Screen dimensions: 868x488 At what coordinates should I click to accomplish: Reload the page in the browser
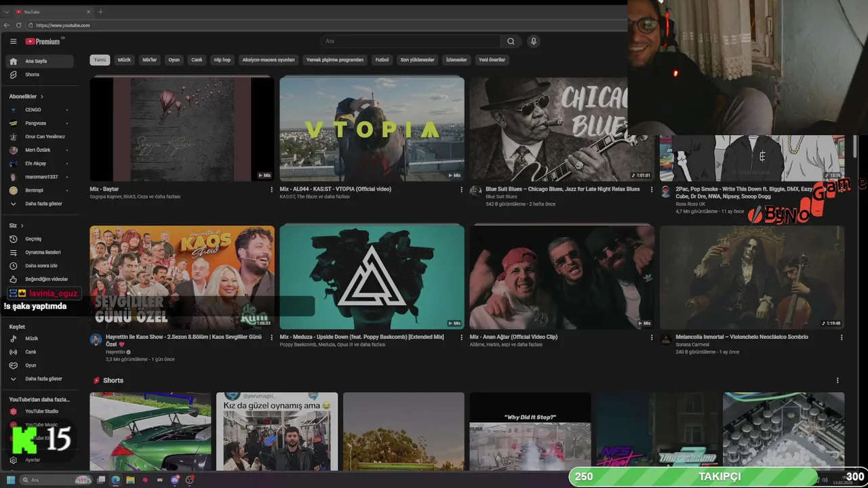pos(18,25)
